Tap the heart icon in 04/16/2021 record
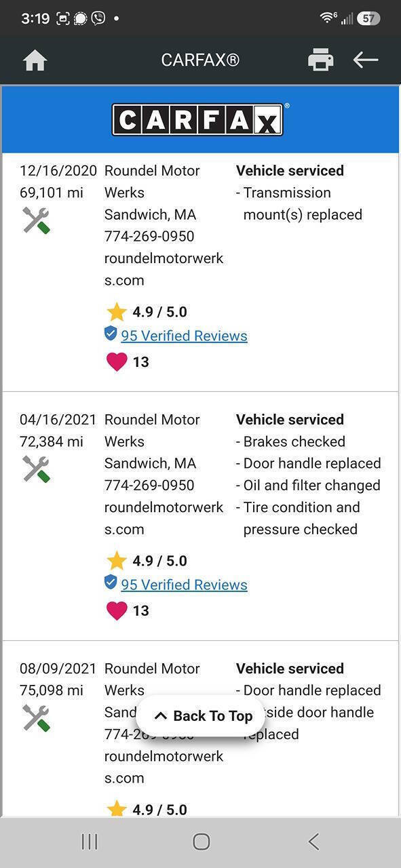401x868 pixels. coord(117,611)
